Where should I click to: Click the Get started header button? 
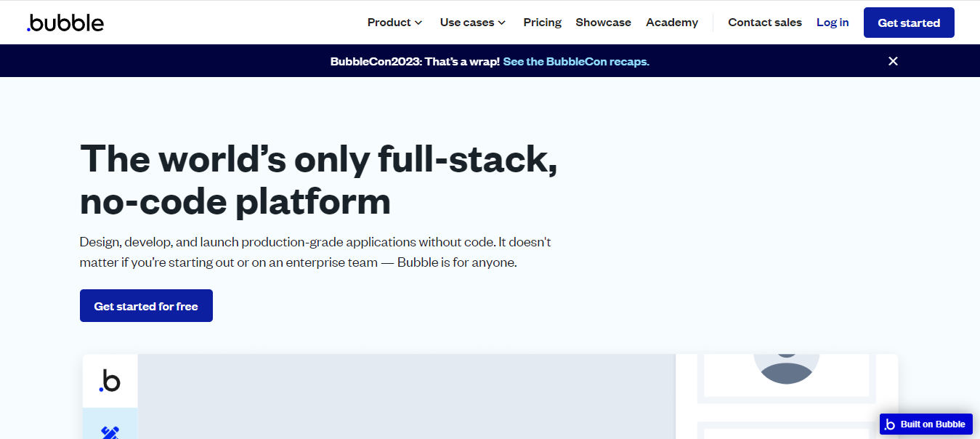pos(909,23)
